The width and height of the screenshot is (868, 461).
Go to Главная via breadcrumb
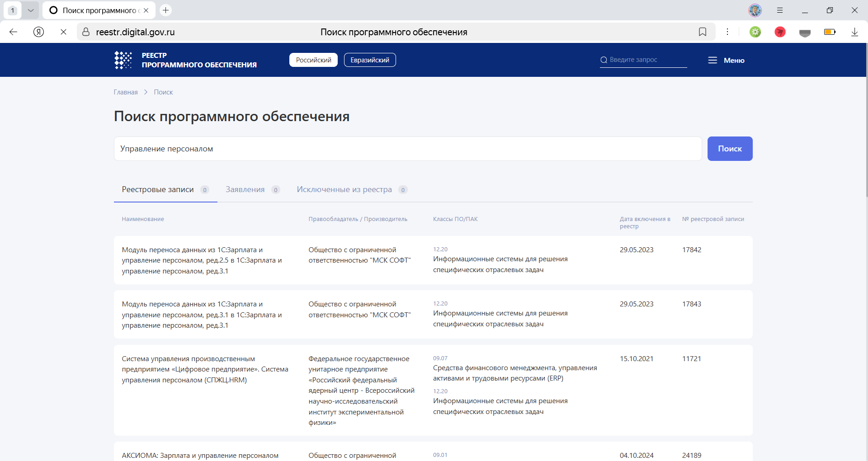[x=125, y=92]
